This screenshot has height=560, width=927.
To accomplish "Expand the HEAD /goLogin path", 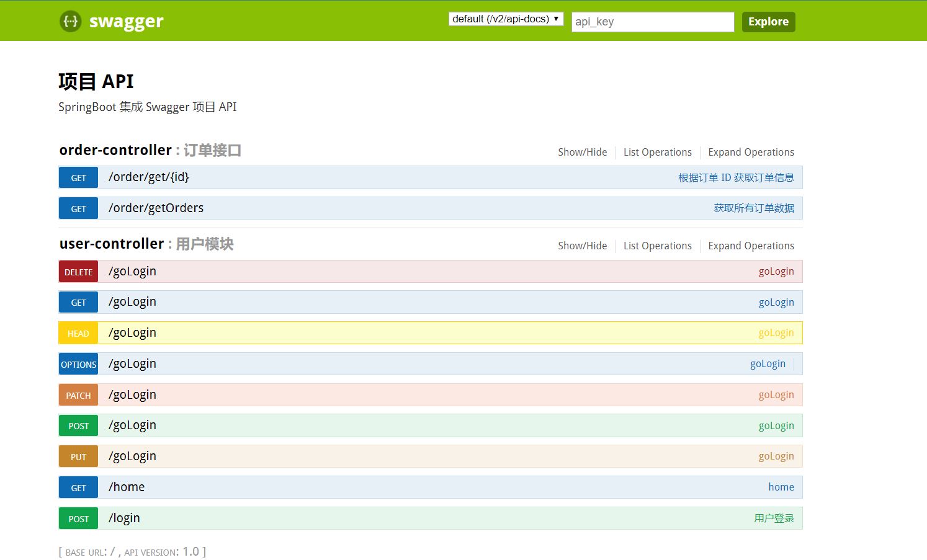I will click(132, 333).
